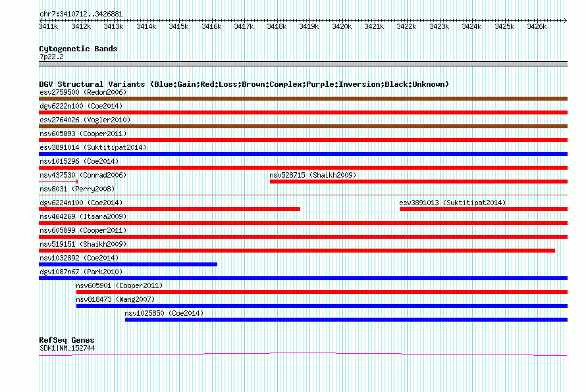586x392 pixels.
Task: Click the 7p22.2 cytogenetic band bar
Action: [303, 64]
